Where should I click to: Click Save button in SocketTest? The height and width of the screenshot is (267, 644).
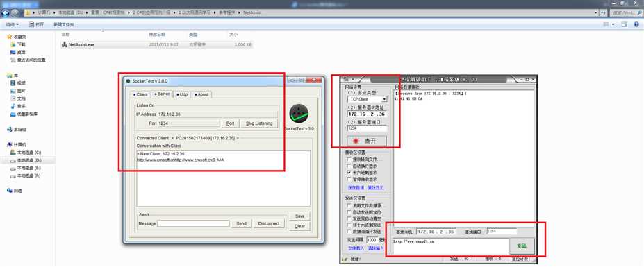[x=300, y=216]
